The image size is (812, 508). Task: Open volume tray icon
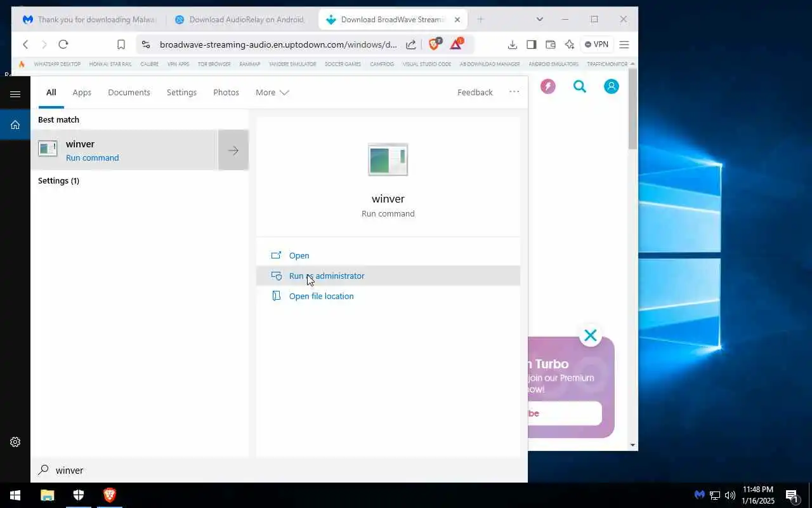pyautogui.click(x=730, y=495)
